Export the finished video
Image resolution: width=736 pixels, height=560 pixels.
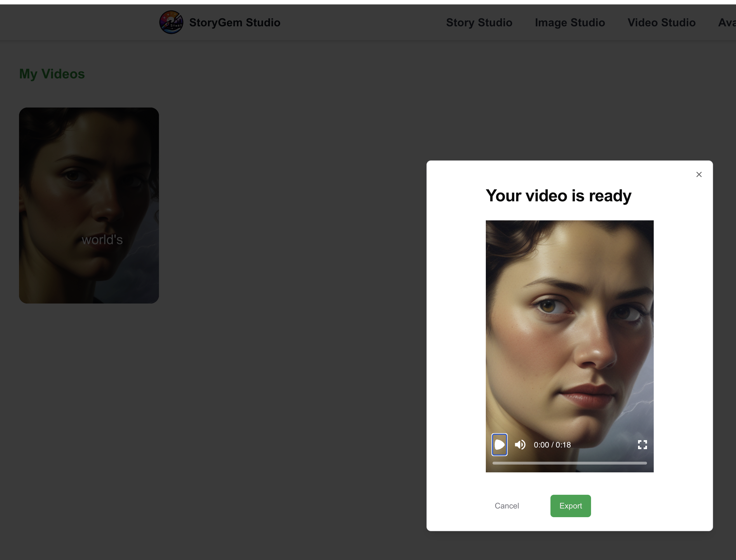point(570,506)
